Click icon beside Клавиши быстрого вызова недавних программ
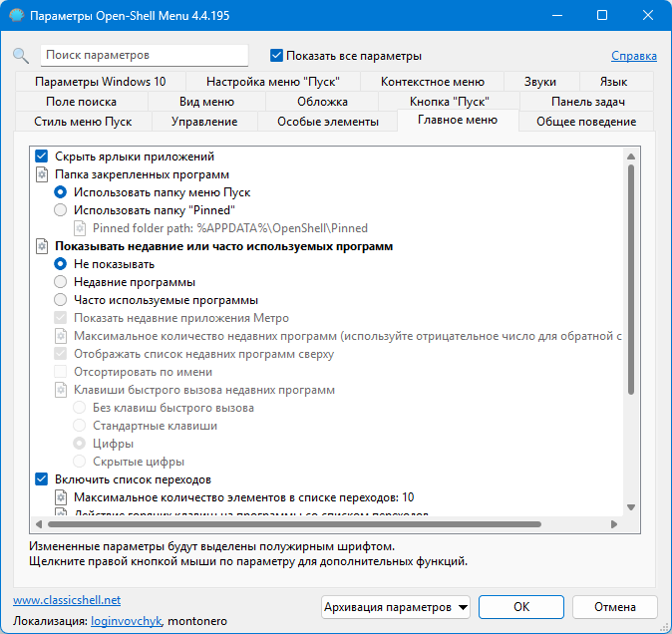The height and width of the screenshot is (634, 672). point(61,390)
